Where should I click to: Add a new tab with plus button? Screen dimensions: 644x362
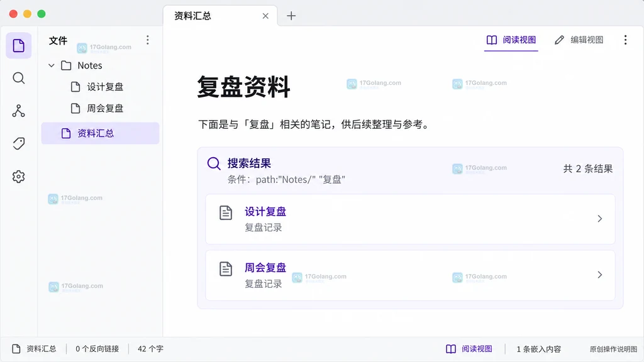point(291,16)
